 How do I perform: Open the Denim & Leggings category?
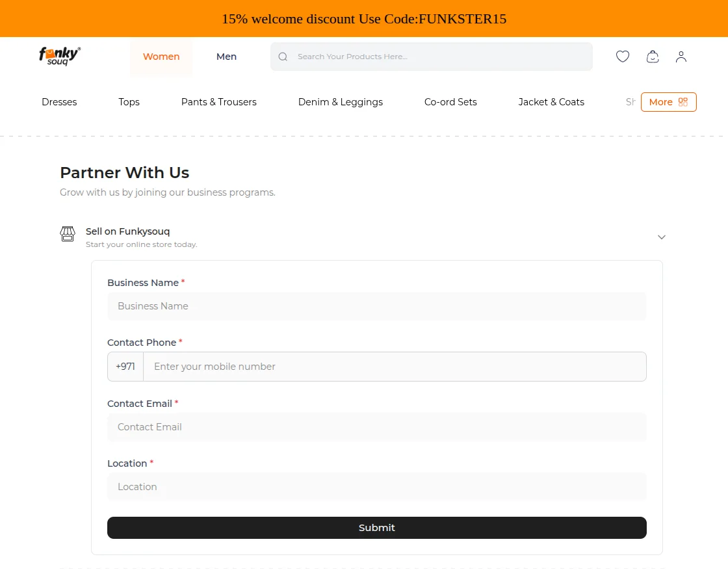click(340, 102)
